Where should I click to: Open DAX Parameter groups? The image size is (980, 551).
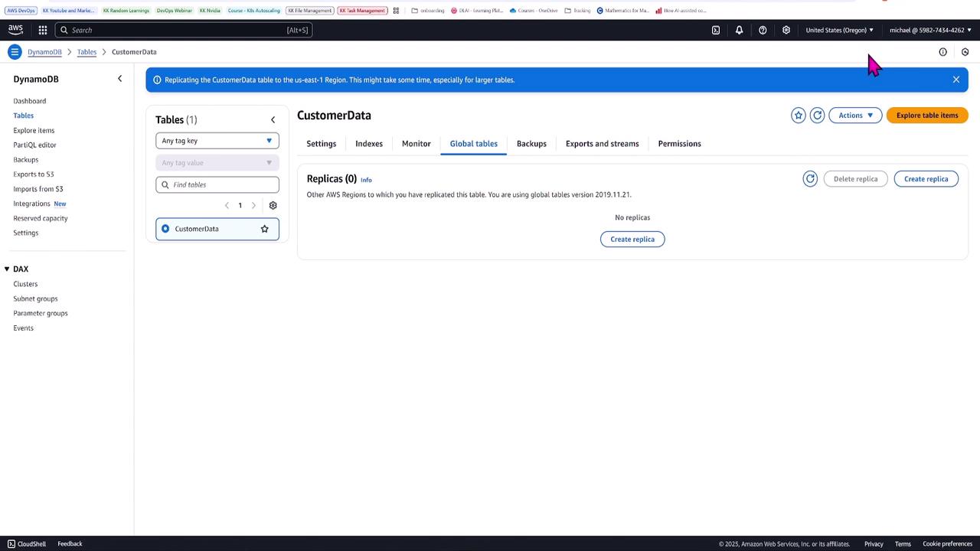click(x=41, y=313)
